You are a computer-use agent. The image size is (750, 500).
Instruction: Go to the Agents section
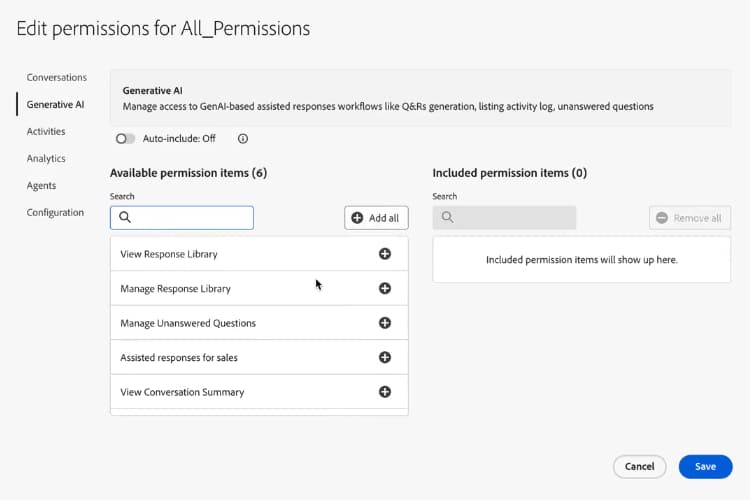(x=41, y=185)
